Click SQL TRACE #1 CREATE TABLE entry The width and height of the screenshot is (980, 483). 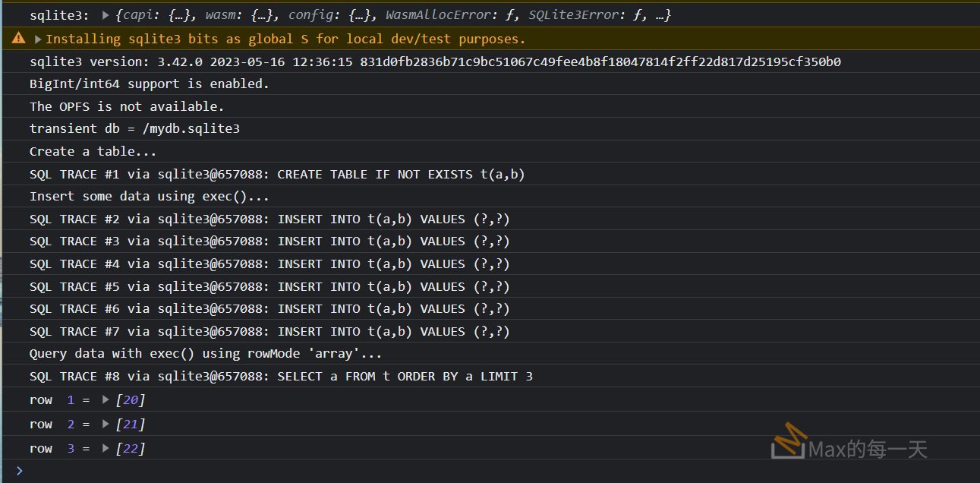click(x=277, y=174)
